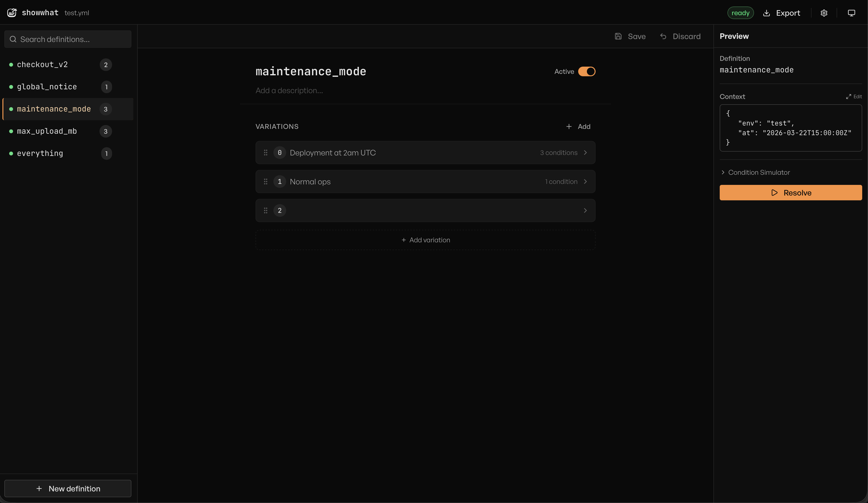Click the showwhat app logo icon
The width and height of the screenshot is (868, 503).
(12, 12)
